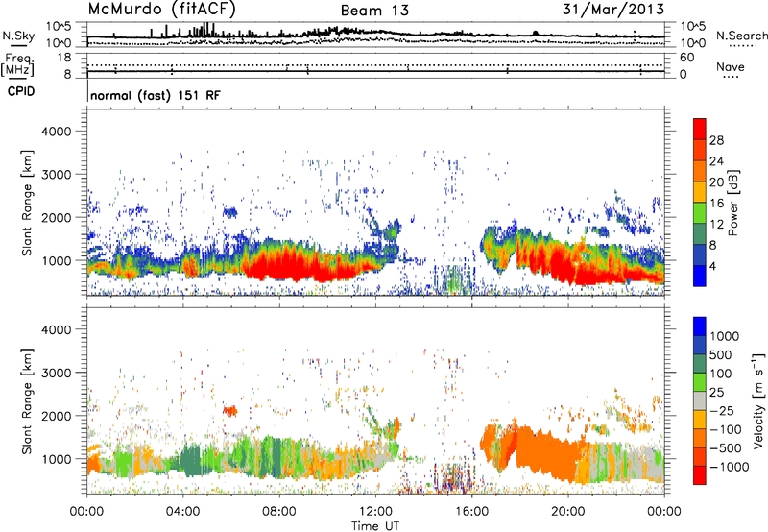Click the 3000 tick on velocity panel axis

coord(56,373)
